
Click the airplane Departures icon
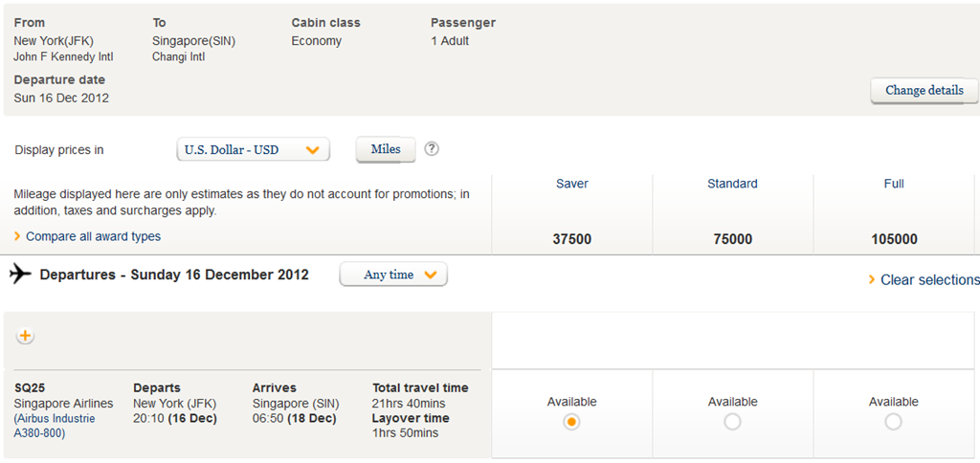pyautogui.click(x=20, y=275)
